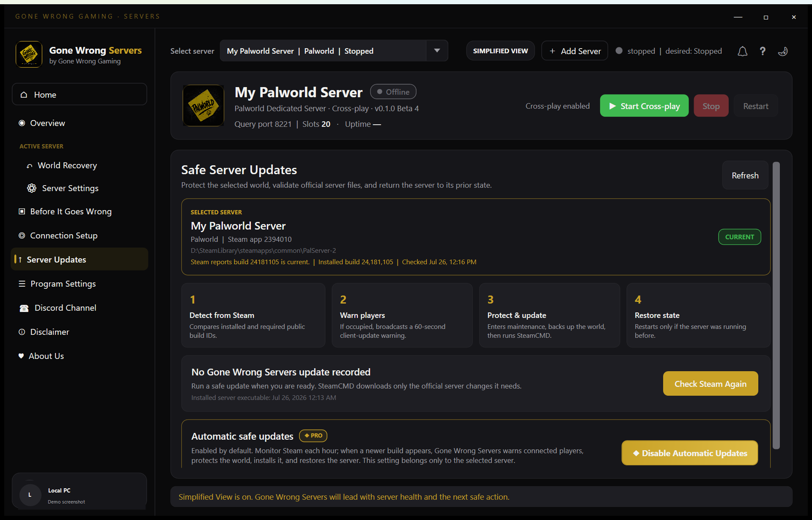Click "Steam app 2394010" text
The height and width of the screenshot is (520, 812).
pos(260,239)
